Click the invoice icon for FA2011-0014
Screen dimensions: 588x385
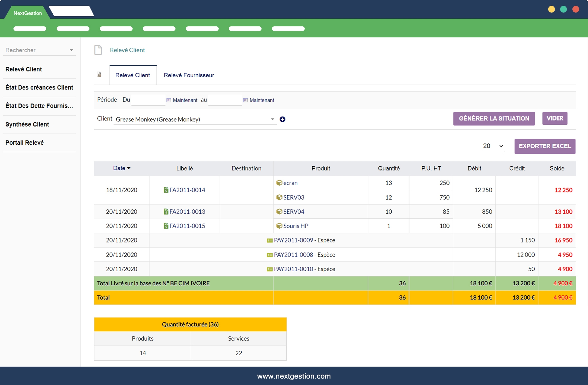[166, 190]
